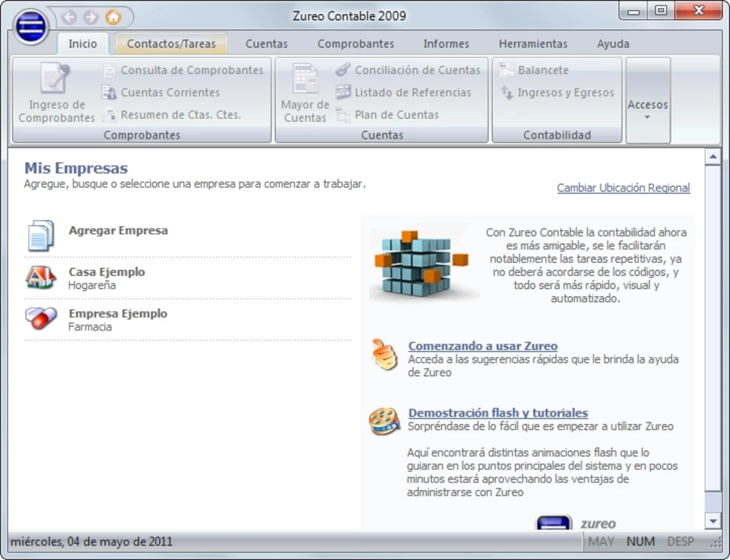Click the date text in the status bar

pyautogui.click(x=91, y=542)
